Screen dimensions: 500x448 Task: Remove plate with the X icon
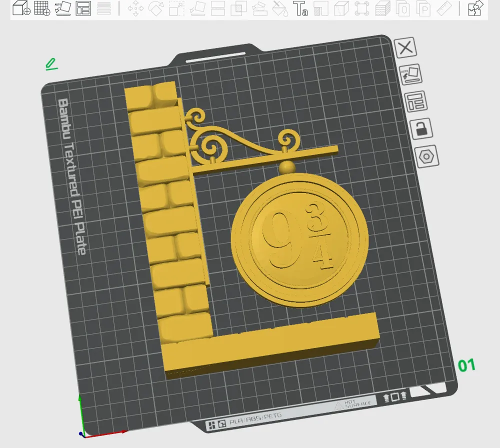[x=405, y=48]
